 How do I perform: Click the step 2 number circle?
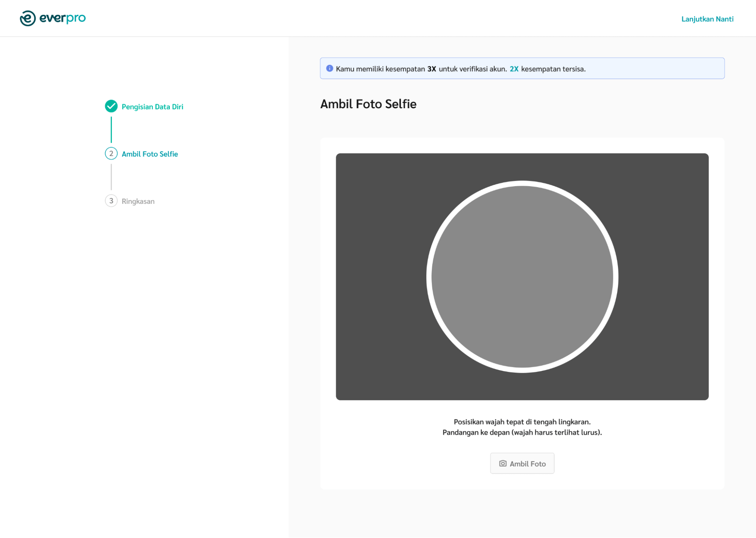tap(111, 154)
